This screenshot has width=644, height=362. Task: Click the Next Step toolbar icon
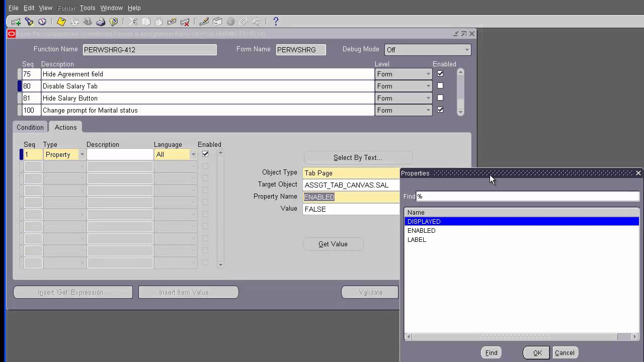pyautogui.click(x=74, y=22)
